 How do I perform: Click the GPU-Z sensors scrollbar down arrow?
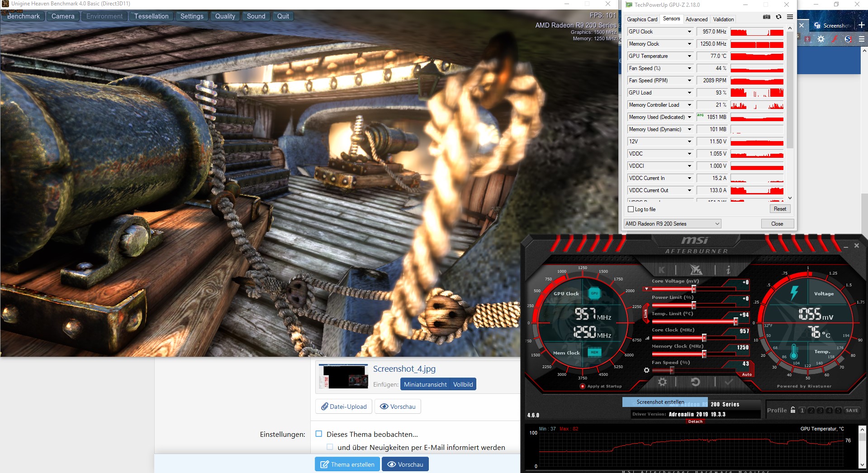coord(790,198)
